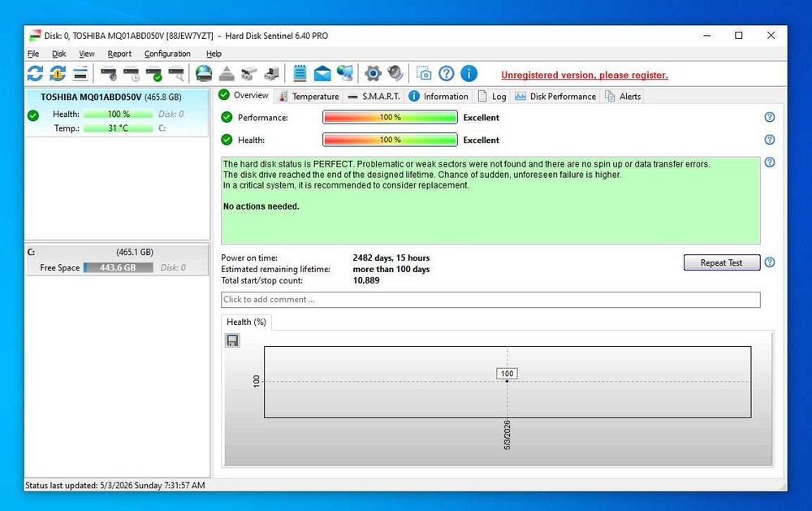Click the disk icon with green checkmark
Image resolution: width=812 pixels, height=511 pixels.
(153, 74)
